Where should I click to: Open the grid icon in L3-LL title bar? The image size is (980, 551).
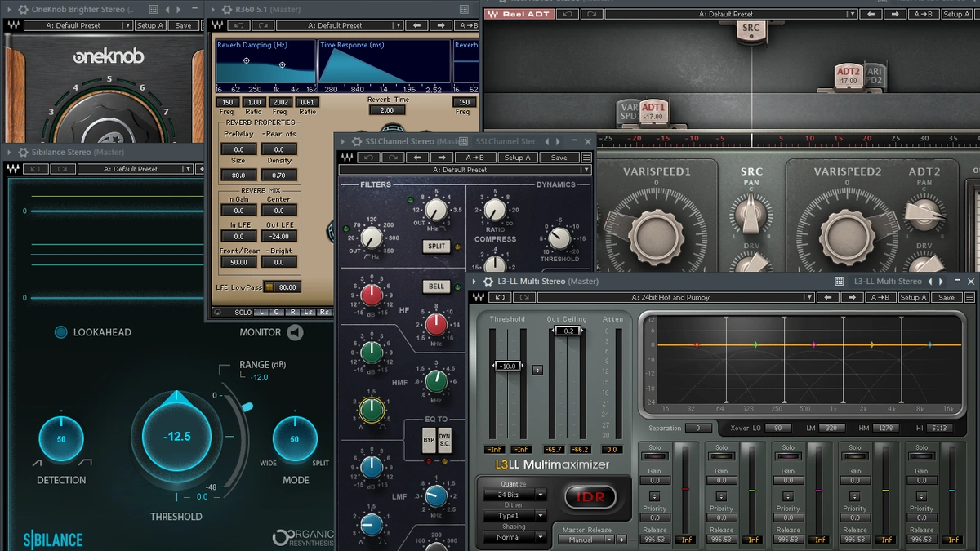coord(839,281)
